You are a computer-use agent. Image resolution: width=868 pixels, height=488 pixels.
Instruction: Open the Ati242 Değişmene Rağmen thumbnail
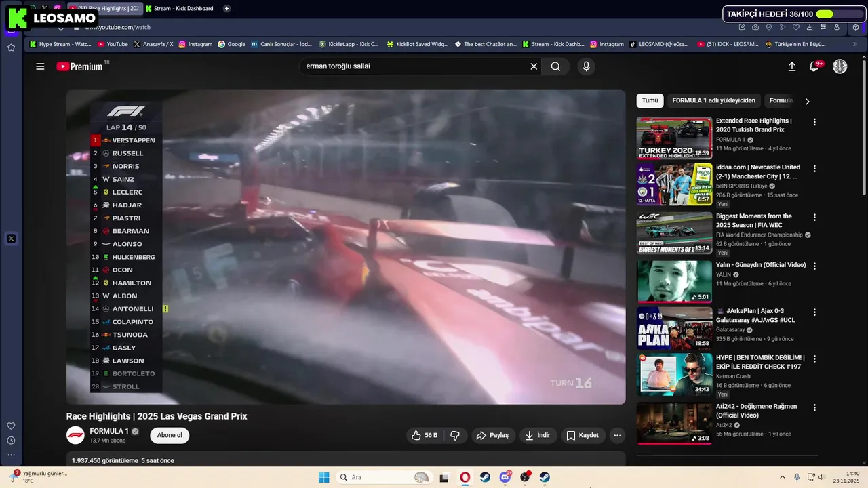tap(674, 424)
